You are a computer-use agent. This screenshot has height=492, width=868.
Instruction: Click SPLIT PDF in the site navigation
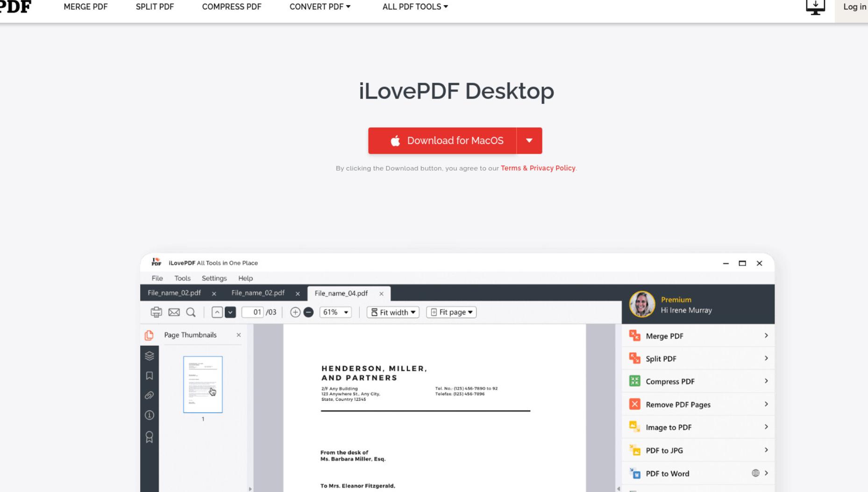(x=155, y=7)
